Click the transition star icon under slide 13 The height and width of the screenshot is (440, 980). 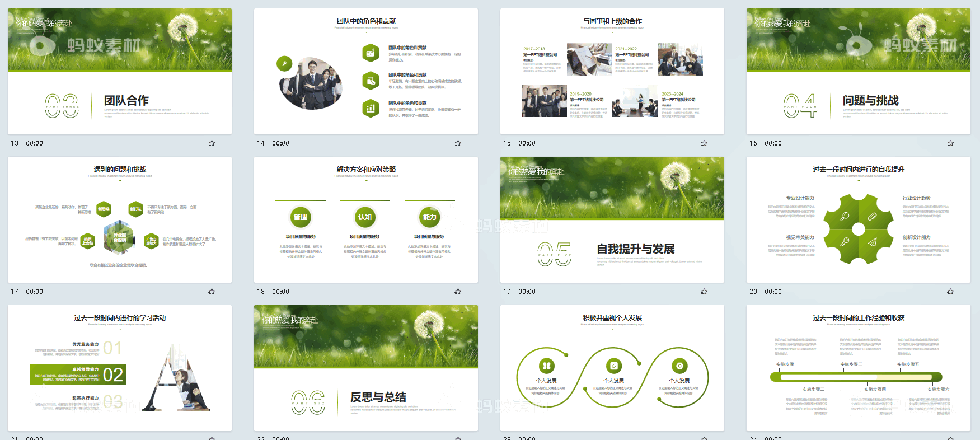point(212,143)
